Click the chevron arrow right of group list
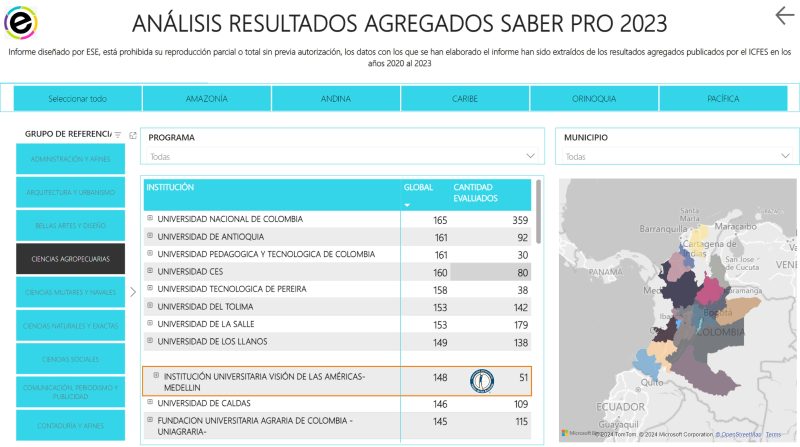 tap(133, 292)
